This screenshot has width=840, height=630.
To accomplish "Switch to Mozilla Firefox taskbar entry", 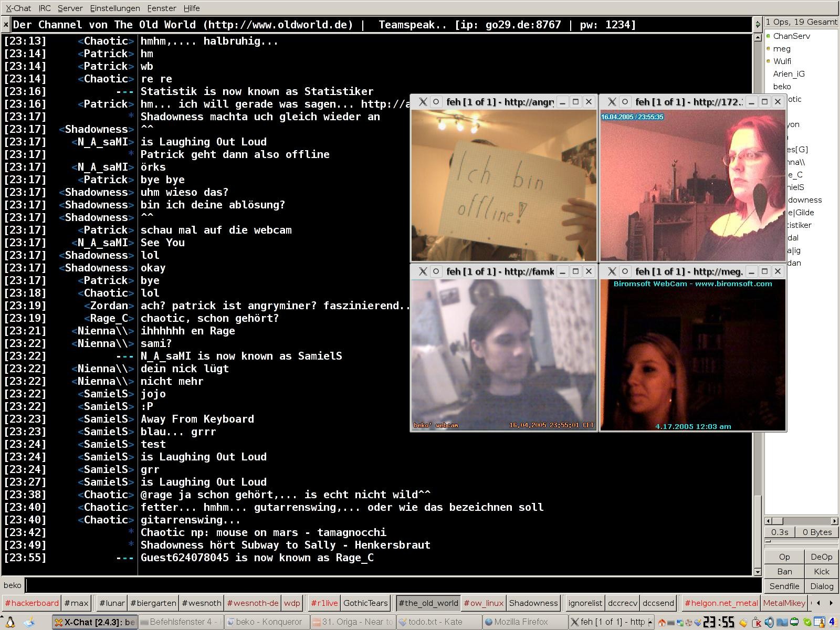I will coord(524,622).
